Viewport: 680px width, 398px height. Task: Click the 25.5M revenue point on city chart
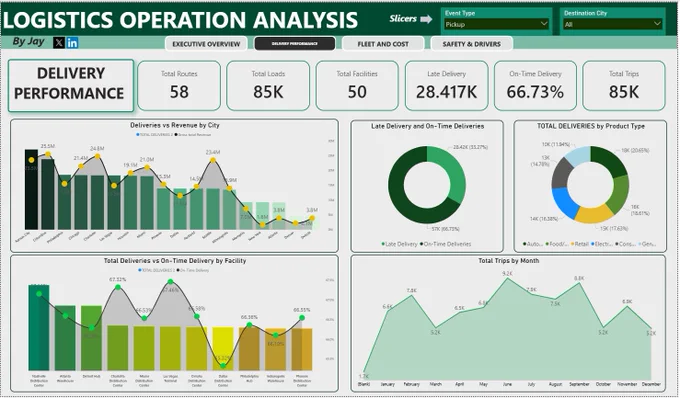tap(48, 154)
